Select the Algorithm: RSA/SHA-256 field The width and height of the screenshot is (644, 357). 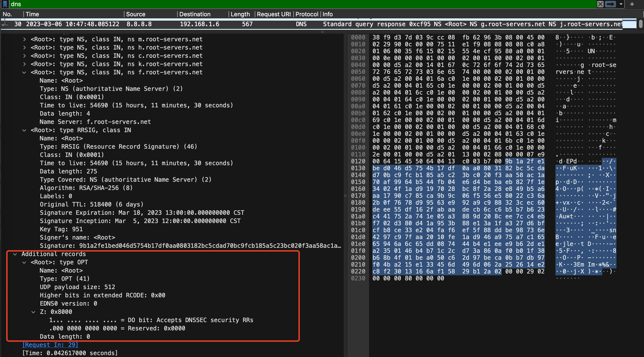tap(86, 188)
